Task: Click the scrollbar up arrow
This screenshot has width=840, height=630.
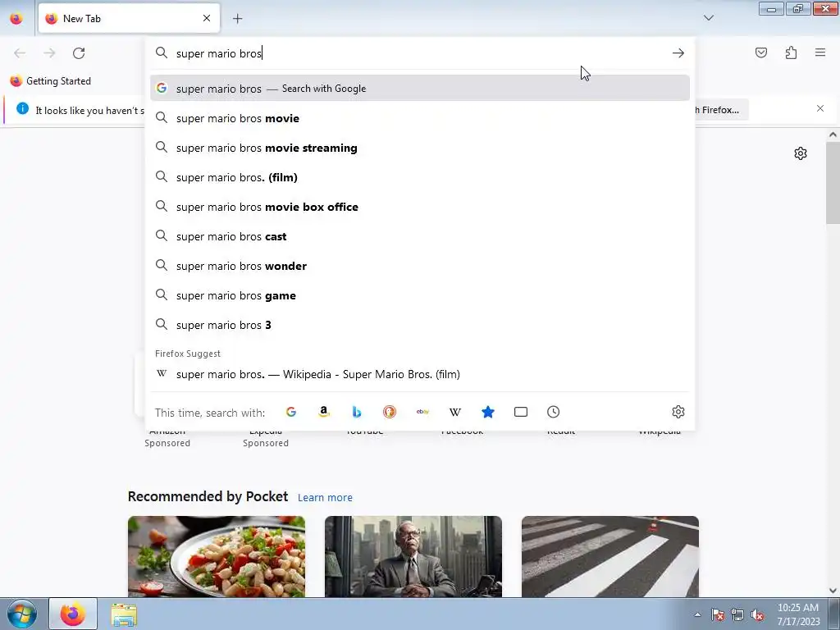Action: [x=833, y=135]
